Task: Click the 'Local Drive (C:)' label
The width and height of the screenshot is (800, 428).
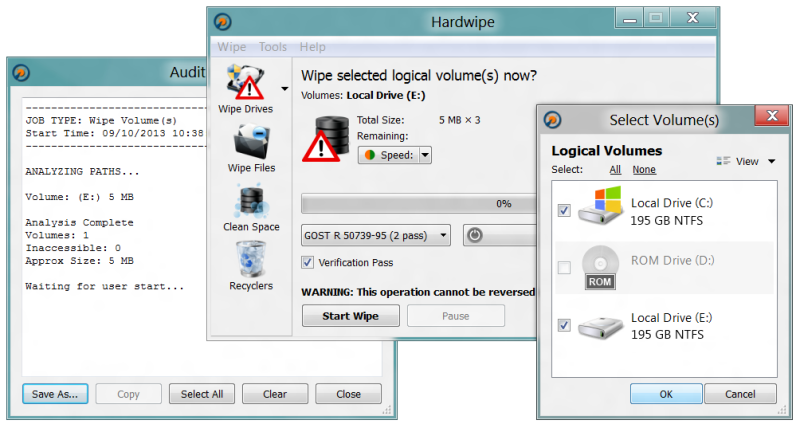Action: [671, 203]
